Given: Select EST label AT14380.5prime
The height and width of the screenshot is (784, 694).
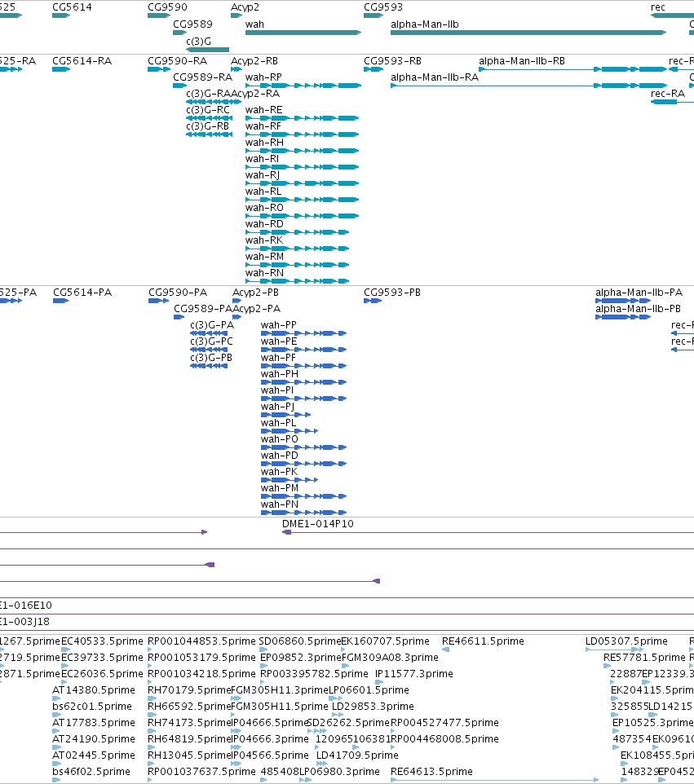Looking at the screenshot, I should (94, 690).
